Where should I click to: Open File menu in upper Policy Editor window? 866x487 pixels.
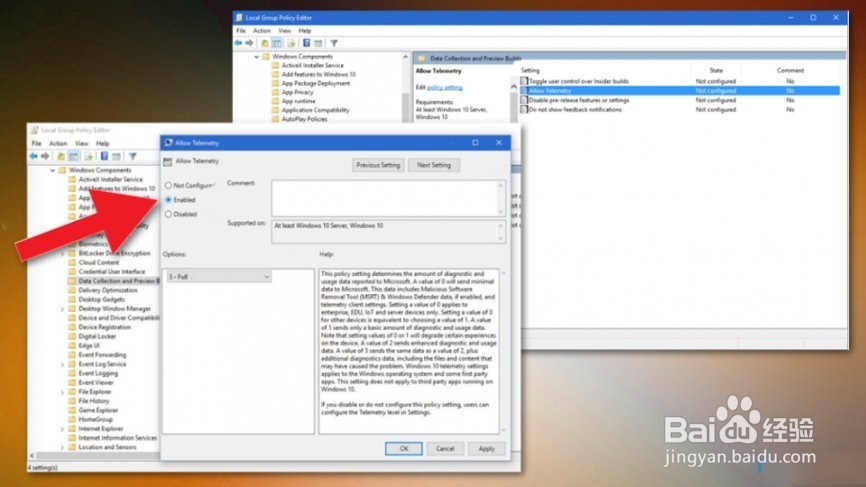[241, 31]
